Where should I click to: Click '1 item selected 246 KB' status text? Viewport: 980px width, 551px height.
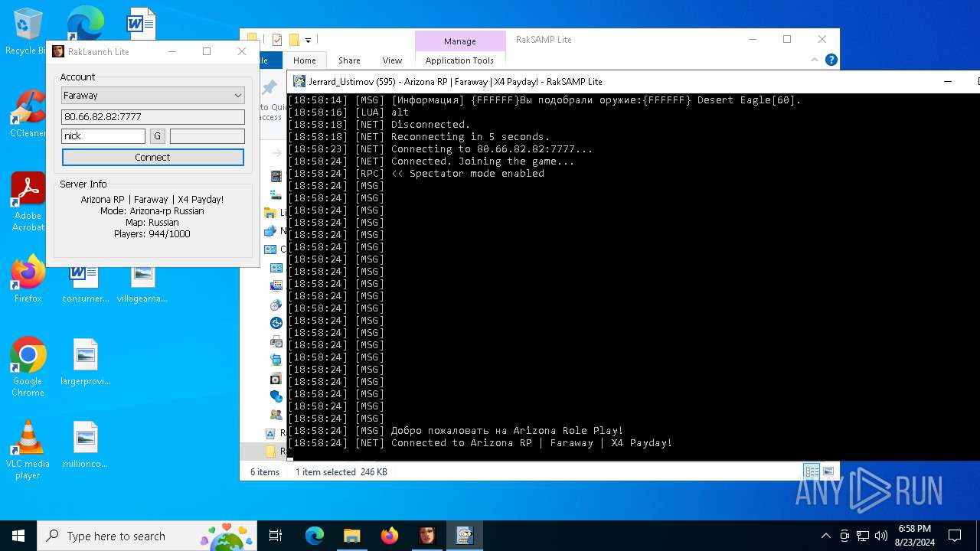pyautogui.click(x=341, y=472)
